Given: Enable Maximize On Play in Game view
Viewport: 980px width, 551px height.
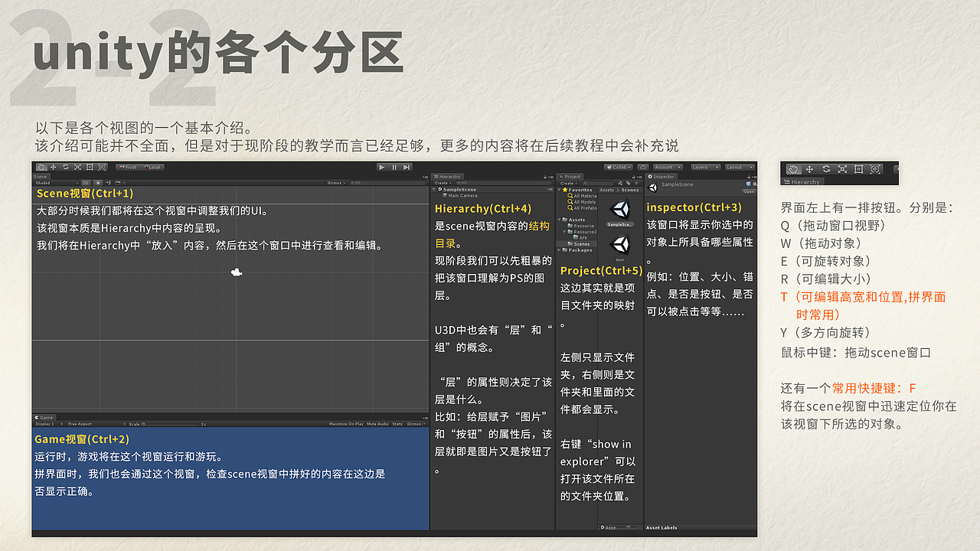Looking at the screenshot, I should pos(347,424).
